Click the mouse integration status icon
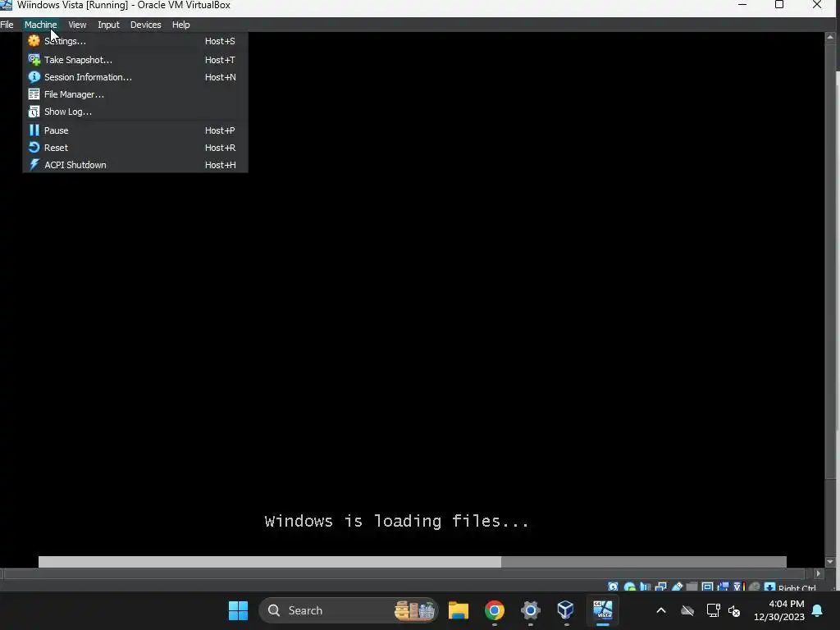Image resolution: width=840 pixels, height=630 pixels. (x=755, y=587)
